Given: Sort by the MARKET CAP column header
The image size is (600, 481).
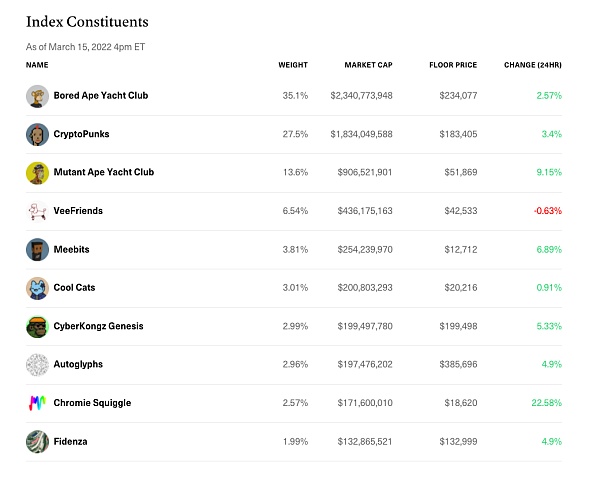Looking at the screenshot, I should [x=368, y=65].
